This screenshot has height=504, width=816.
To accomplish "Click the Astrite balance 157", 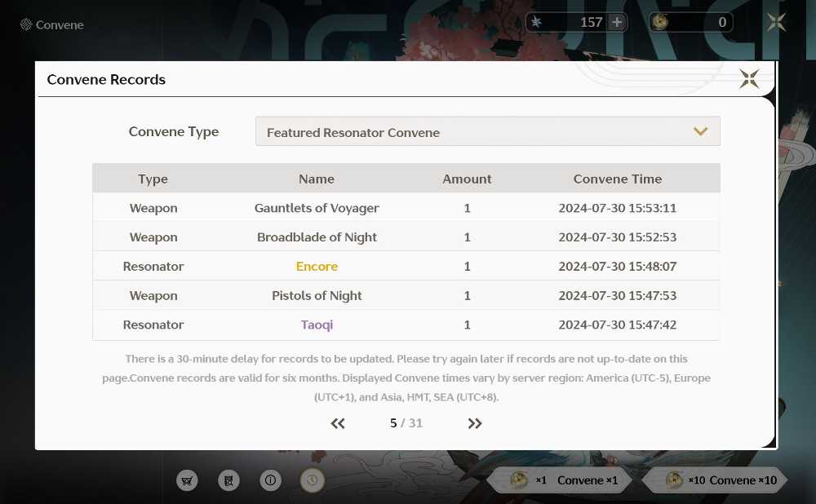I will coord(591,22).
